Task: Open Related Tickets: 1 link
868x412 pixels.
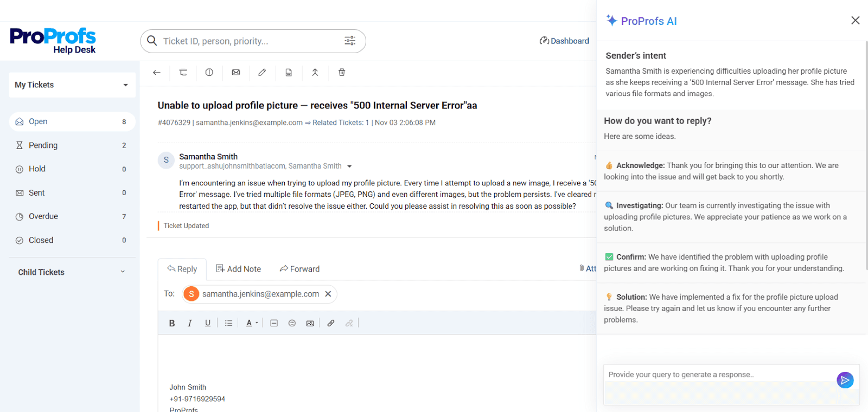Action: [x=341, y=123]
